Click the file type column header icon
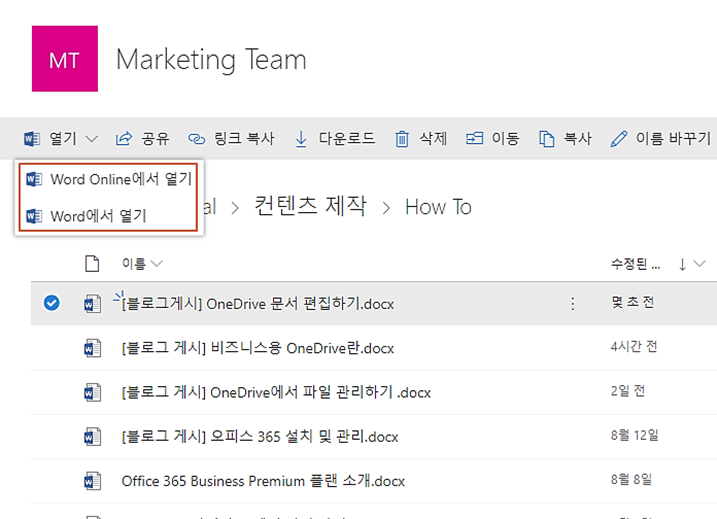The height and width of the screenshot is (519, 717). pyautogui.click(x=92, y=264)
